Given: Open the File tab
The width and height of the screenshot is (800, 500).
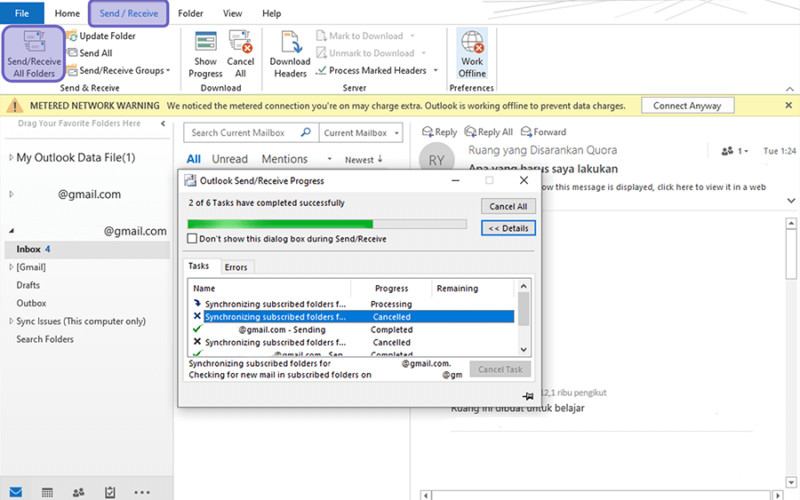Looking at the screenshot, I should click(22, 13).
